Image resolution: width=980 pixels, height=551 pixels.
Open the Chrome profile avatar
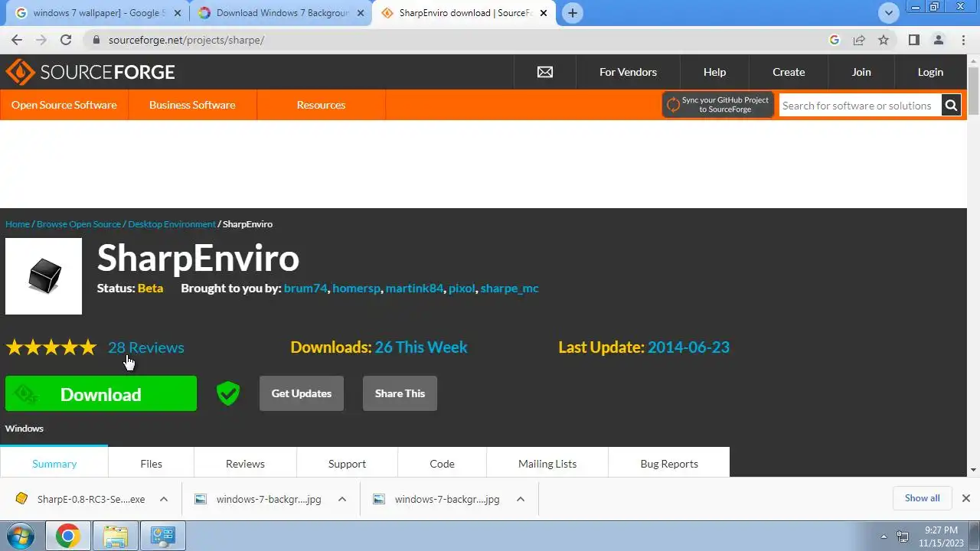pyautogui.click(x=938, y=40)
